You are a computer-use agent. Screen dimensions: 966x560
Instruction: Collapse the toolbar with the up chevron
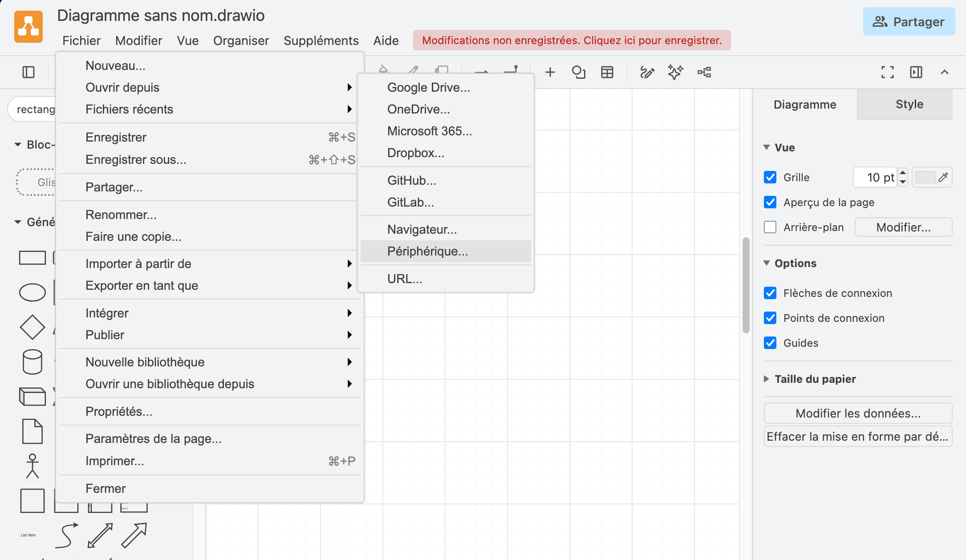click(945, 72)
